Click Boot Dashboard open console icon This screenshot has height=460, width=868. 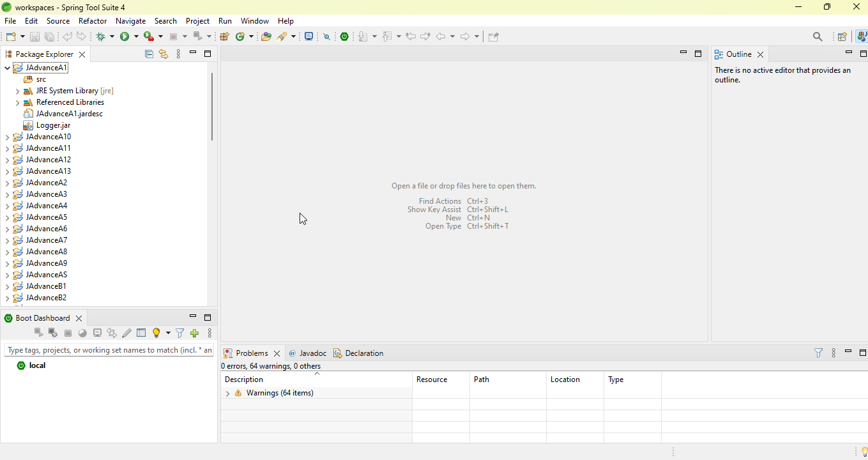pos(98,333)
